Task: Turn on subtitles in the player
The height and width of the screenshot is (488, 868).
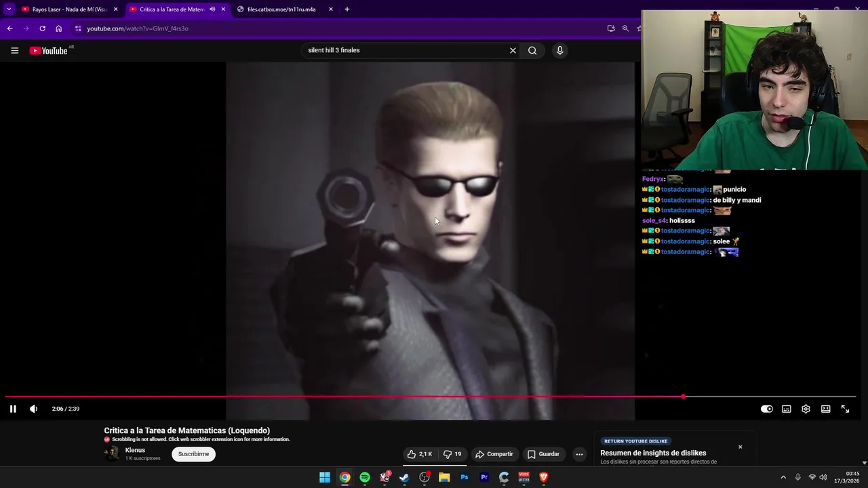Action: click(786, 409)
